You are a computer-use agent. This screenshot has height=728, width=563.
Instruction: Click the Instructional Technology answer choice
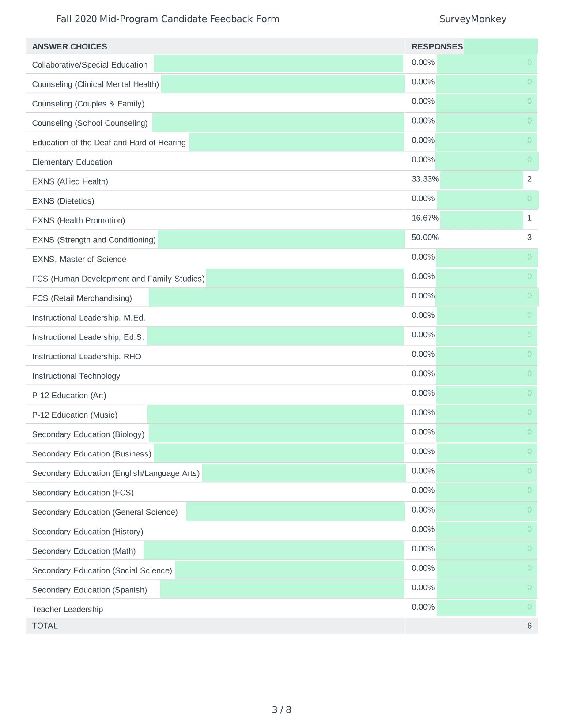coord(76,376)
